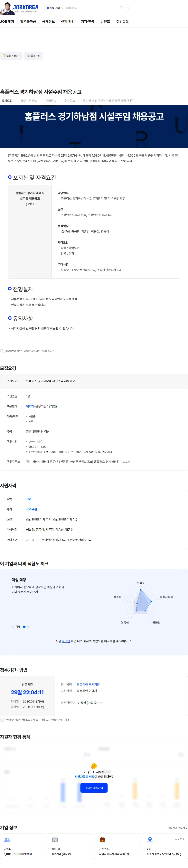The width and height of the screenshot is (188, 868).
Task: Open the 기업·연봉 menu
Action: click(x=88, y=22)
